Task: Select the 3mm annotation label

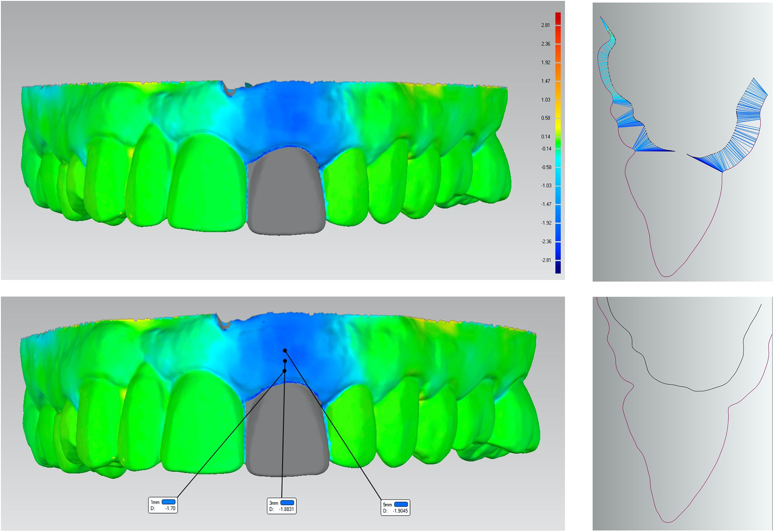Action: (x=282, y=506)
